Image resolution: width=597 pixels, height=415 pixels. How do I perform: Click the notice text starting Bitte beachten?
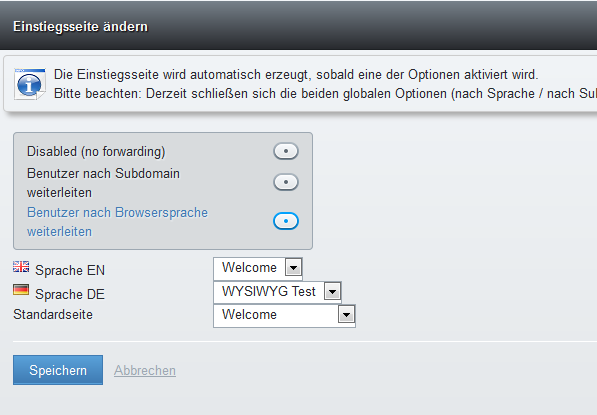coord(326,94)
